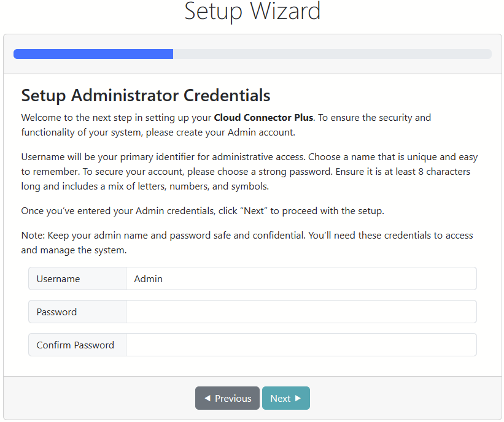Click the Note about keeping credentials confidential
504x422 pixels.
247,242
